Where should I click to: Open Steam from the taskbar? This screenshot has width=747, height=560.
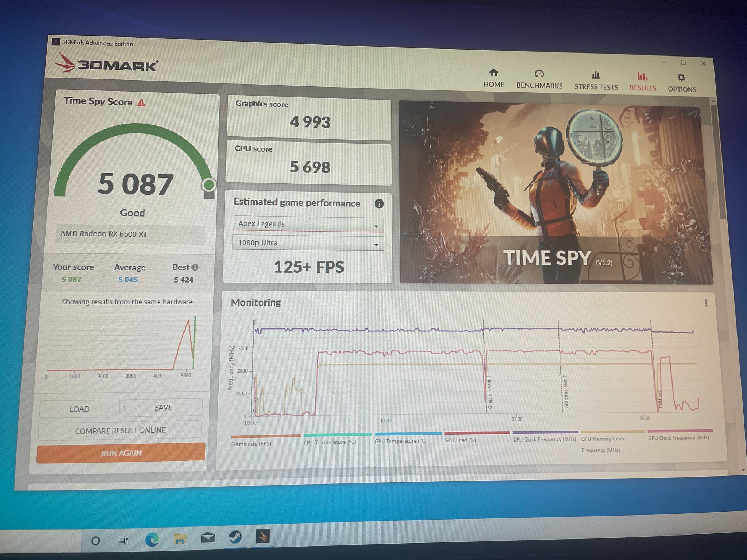235,537
